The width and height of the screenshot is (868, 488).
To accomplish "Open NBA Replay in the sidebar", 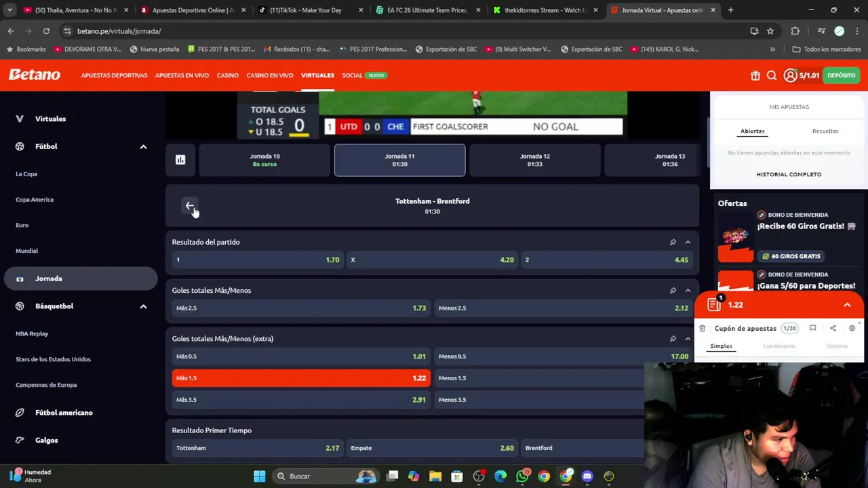I will 32,333.
